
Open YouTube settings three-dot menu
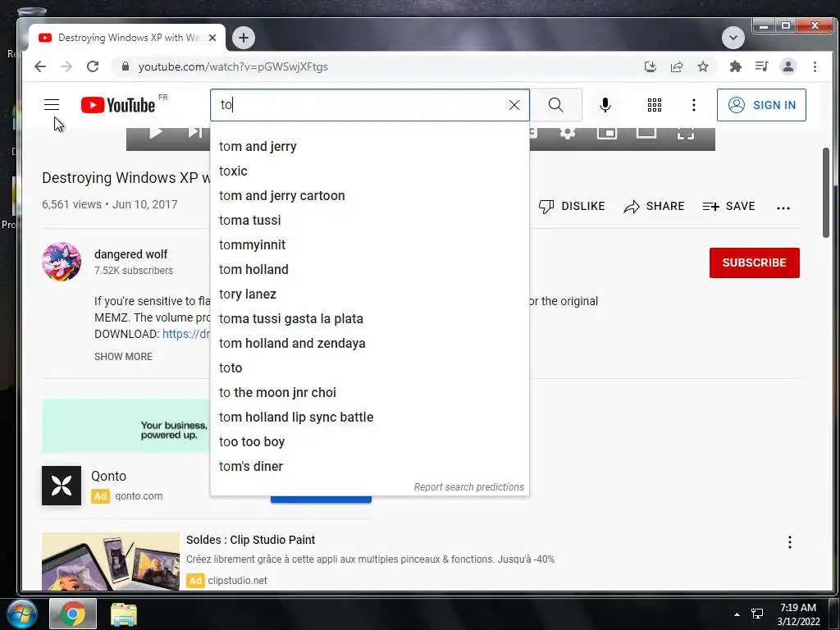pyautogui.click(x=694, y=105)
